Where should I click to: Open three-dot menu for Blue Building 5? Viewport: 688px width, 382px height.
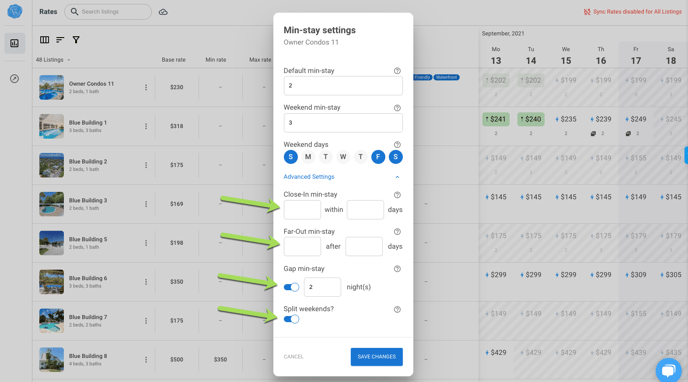click(x=146, y=243)
